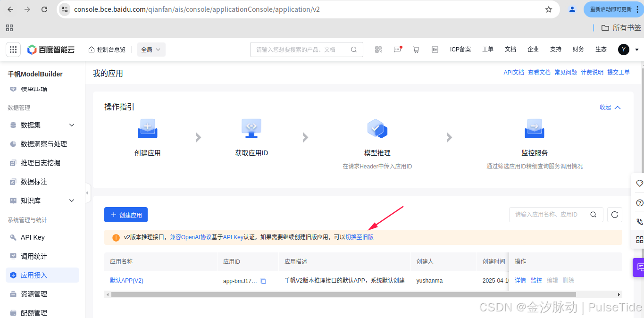Click 监控 for 默认APP(V2)
This screenshot has width=644, height=318.
(536, 280)
